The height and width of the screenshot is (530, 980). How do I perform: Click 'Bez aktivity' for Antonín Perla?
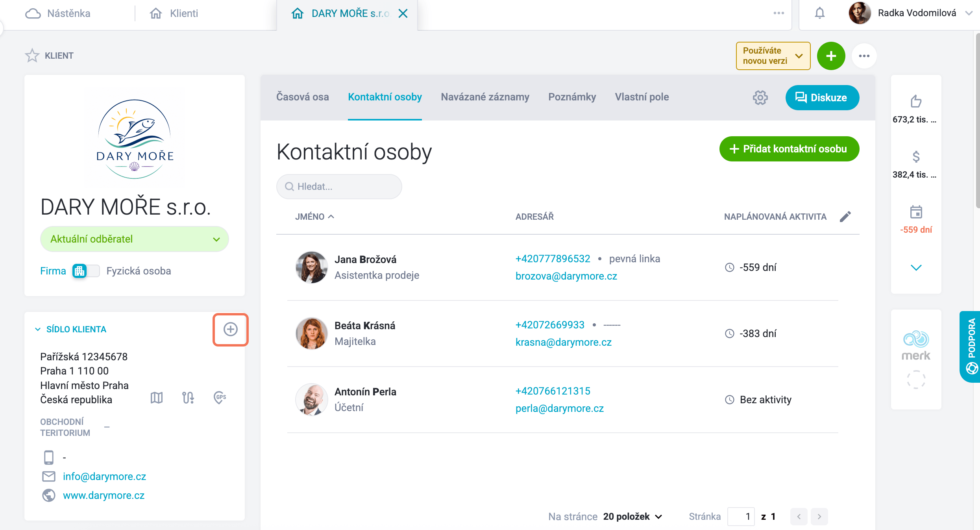coord(758,400)
